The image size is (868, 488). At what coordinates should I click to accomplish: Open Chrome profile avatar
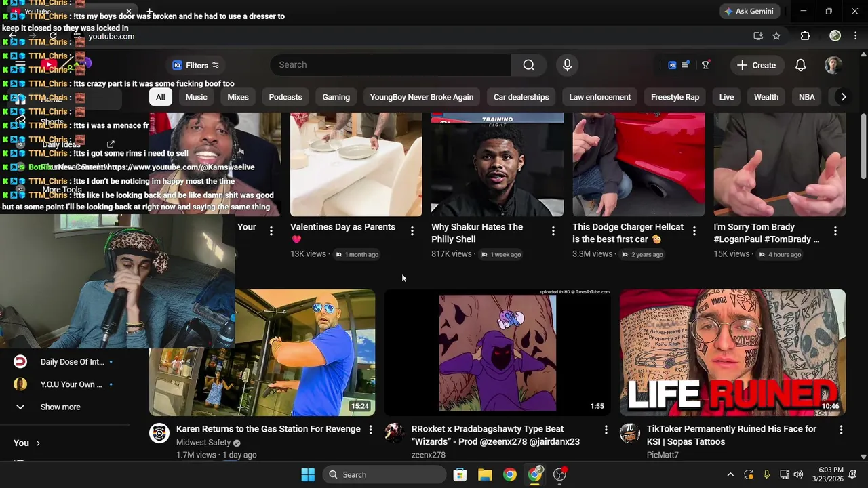click(835, 36)
